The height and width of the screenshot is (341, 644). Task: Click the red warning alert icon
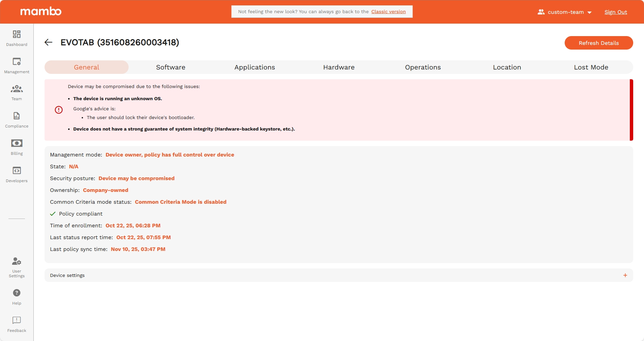click(59, 110)
